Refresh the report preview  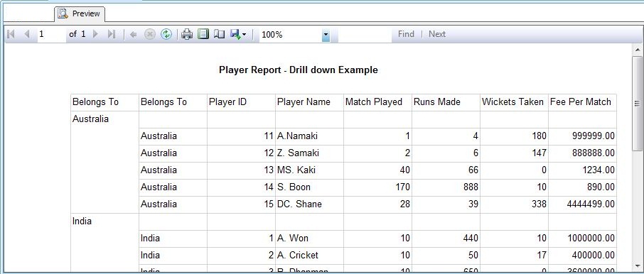(x=166, y=35)
